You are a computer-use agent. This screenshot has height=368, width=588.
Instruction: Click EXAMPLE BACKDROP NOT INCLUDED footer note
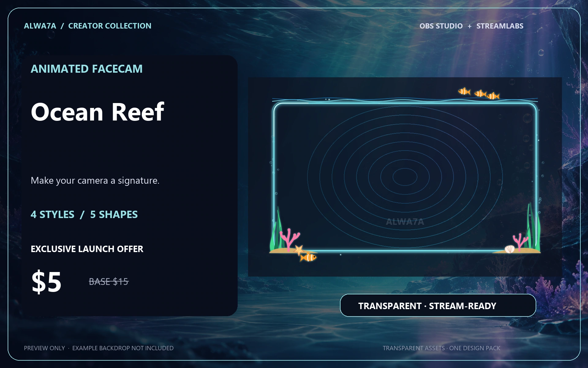123,348
